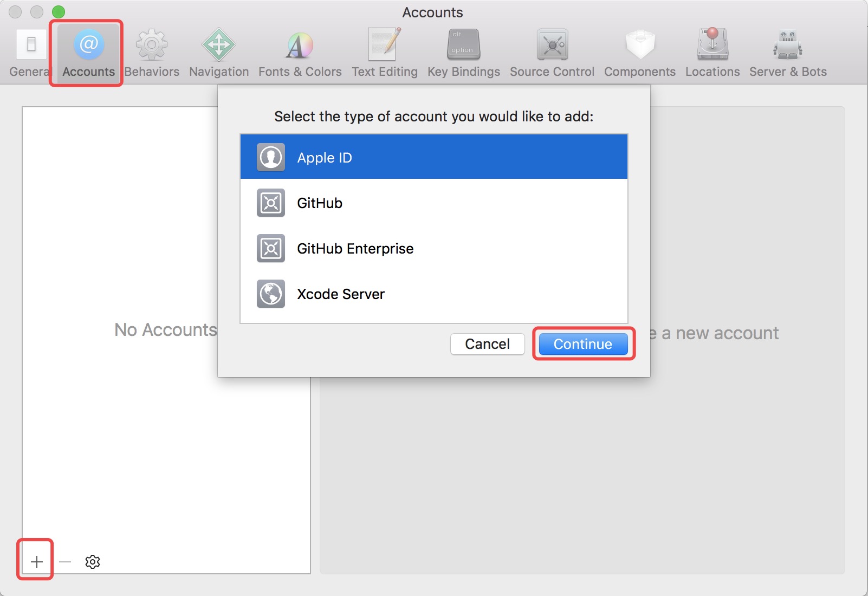Remove account with the minus button

click(x=65, y=562)
